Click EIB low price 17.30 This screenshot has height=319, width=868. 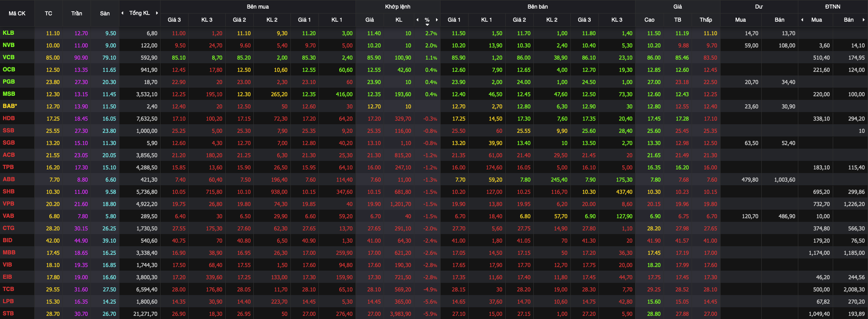pos(710,277)
